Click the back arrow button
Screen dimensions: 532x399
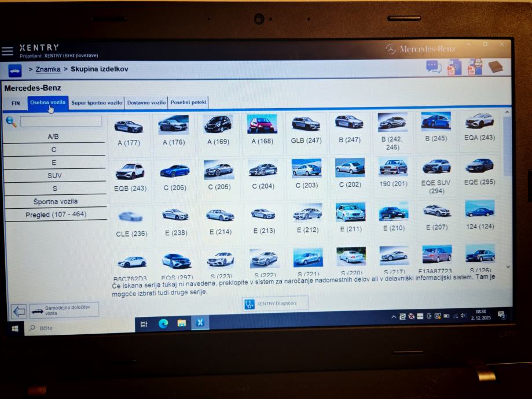point(19,311)
